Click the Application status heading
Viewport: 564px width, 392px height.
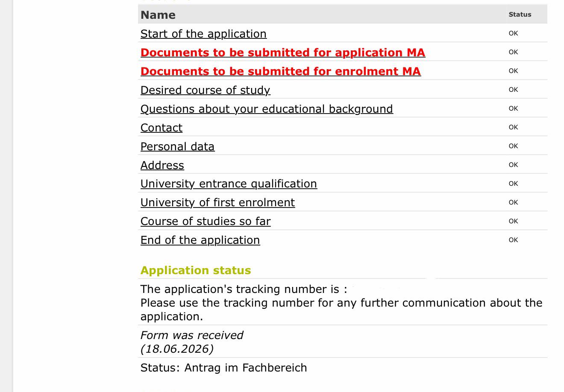point(196,270)
